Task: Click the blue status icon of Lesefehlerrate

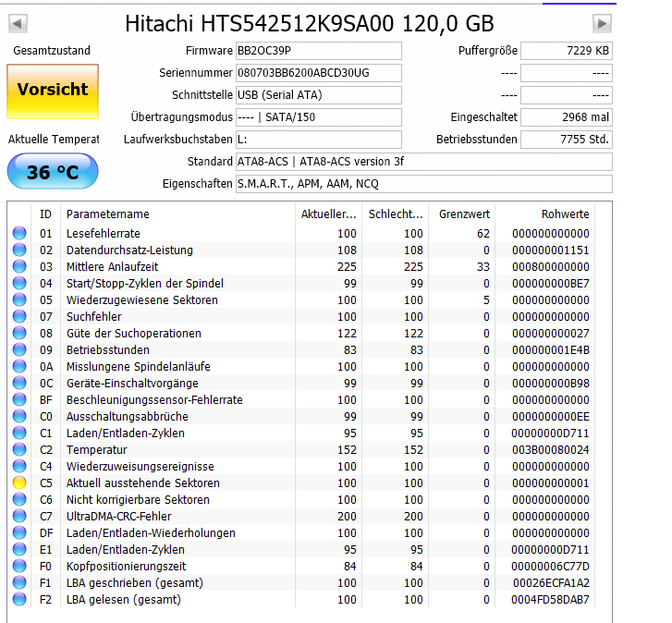Action: [x=19, y=234]
